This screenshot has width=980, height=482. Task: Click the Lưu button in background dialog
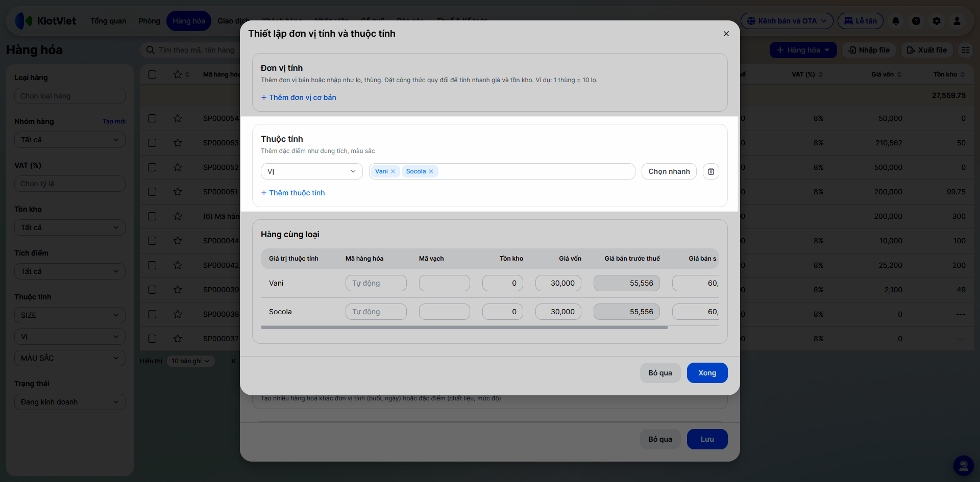click(x=707, y=439)
